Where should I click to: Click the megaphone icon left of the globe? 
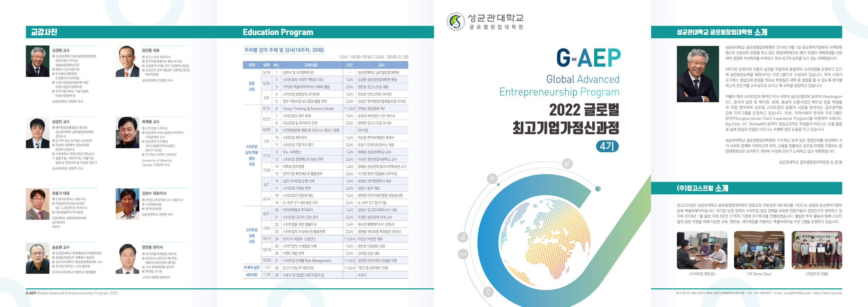(463, 254)
